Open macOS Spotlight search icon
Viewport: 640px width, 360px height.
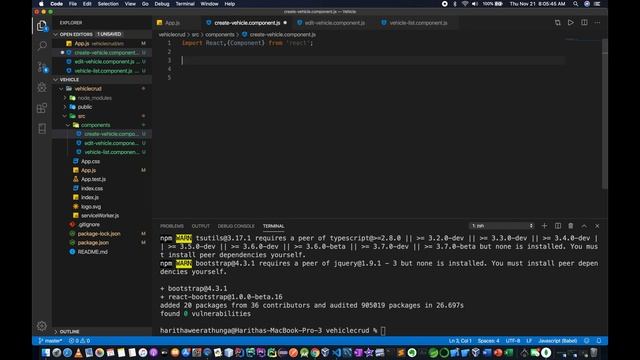click(x=576, y=4)
